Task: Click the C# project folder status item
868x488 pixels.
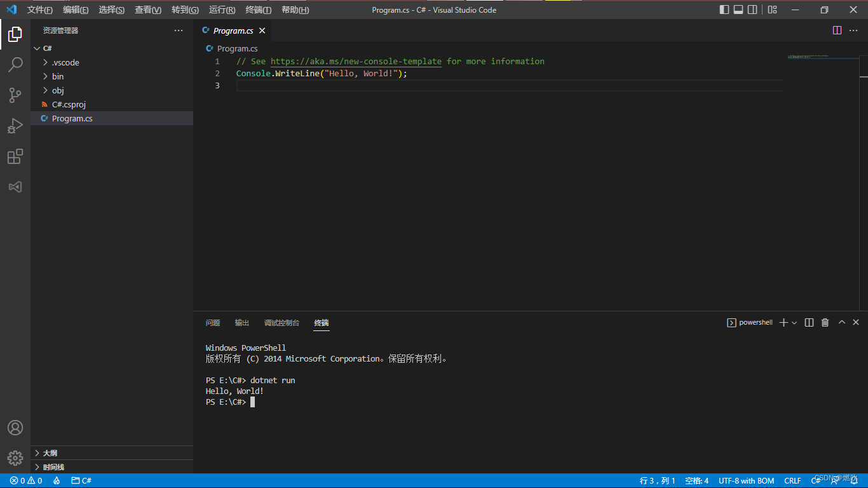Action: [81, 481]
